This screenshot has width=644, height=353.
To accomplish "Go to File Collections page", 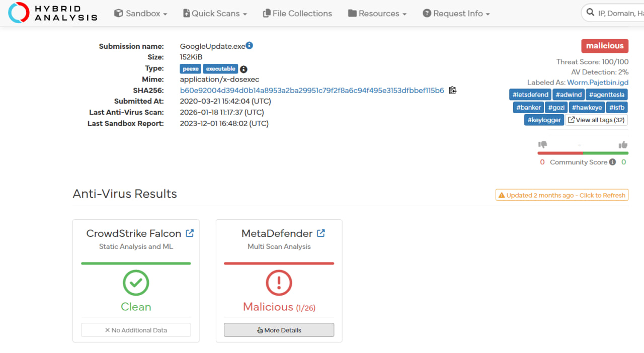I will pyautogui.click(x=297, y=14).
